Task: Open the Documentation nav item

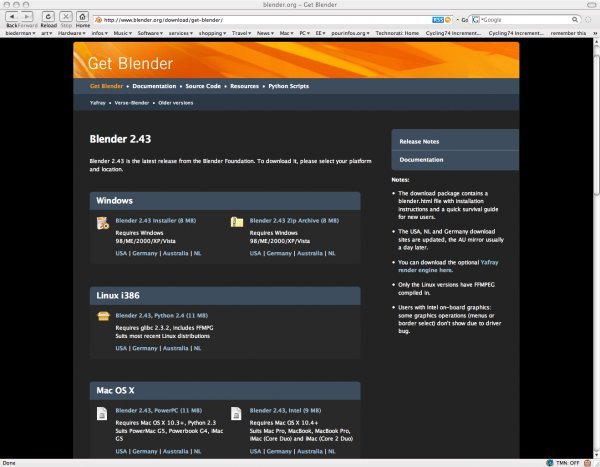Action: tap(154, 86)
